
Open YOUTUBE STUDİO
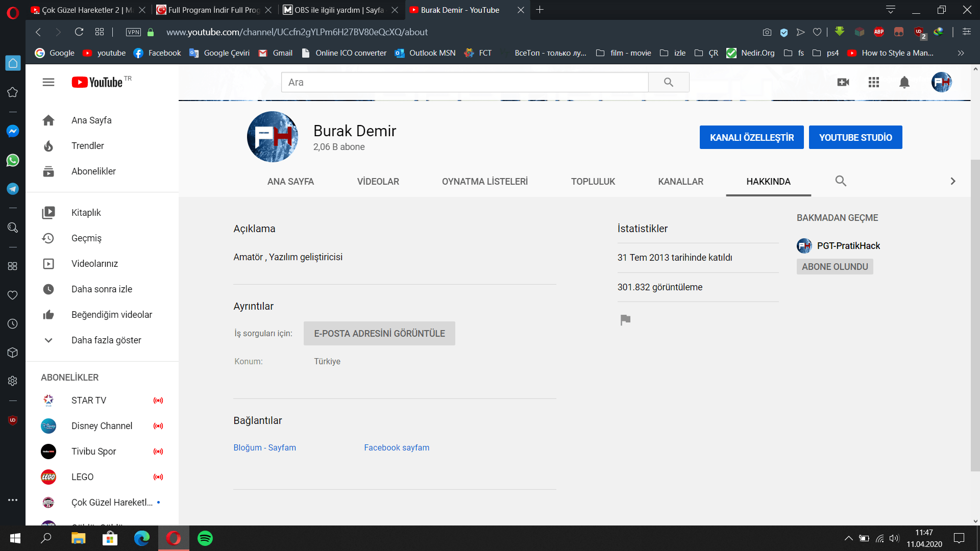(x=855, y=137)
